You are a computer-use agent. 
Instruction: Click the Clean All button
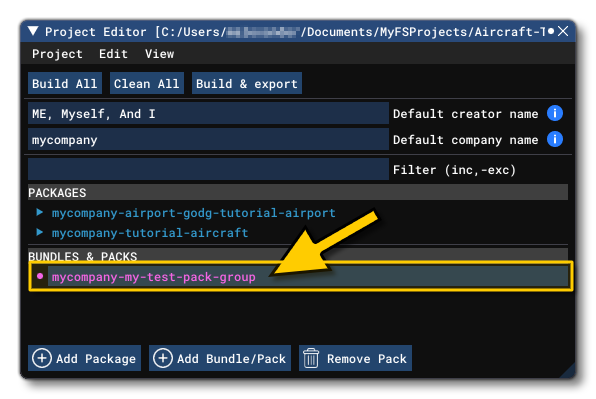[147, 83]
